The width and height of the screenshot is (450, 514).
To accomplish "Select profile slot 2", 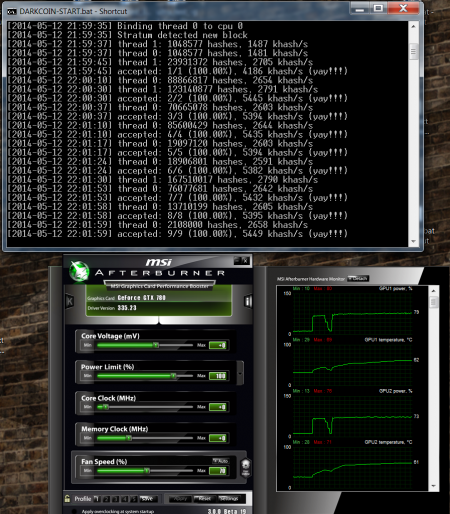I will click(106, 499).
